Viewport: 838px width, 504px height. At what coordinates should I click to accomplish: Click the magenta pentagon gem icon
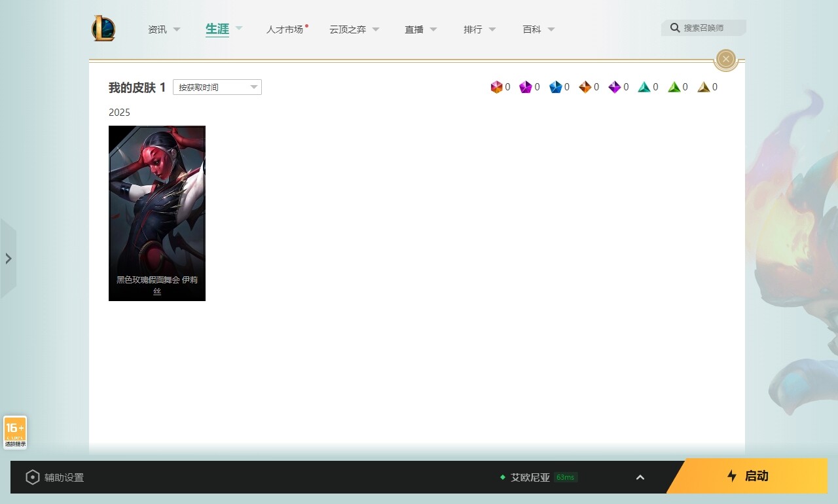(526, 87)
